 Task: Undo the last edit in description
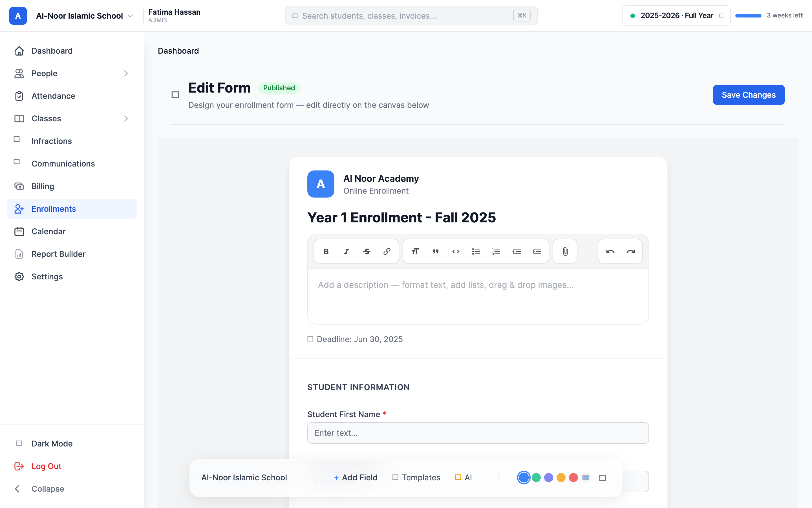[x=610, y=251]
